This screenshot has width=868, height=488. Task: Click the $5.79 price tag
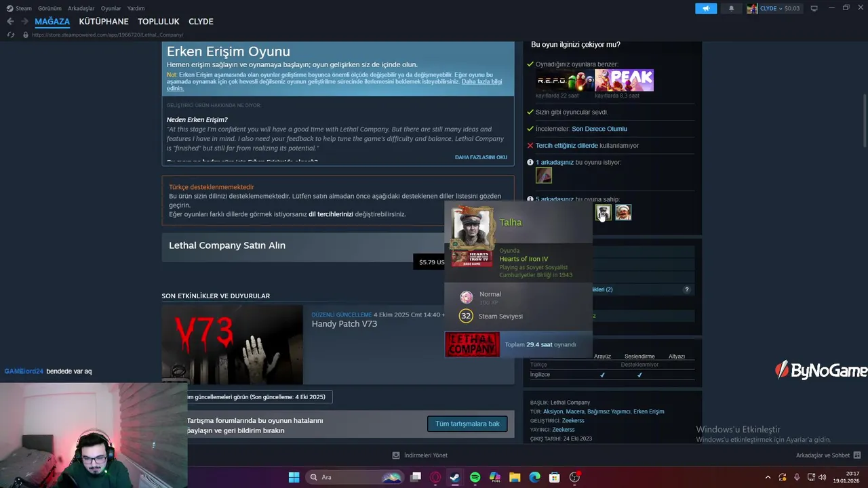tap(431, 262)
